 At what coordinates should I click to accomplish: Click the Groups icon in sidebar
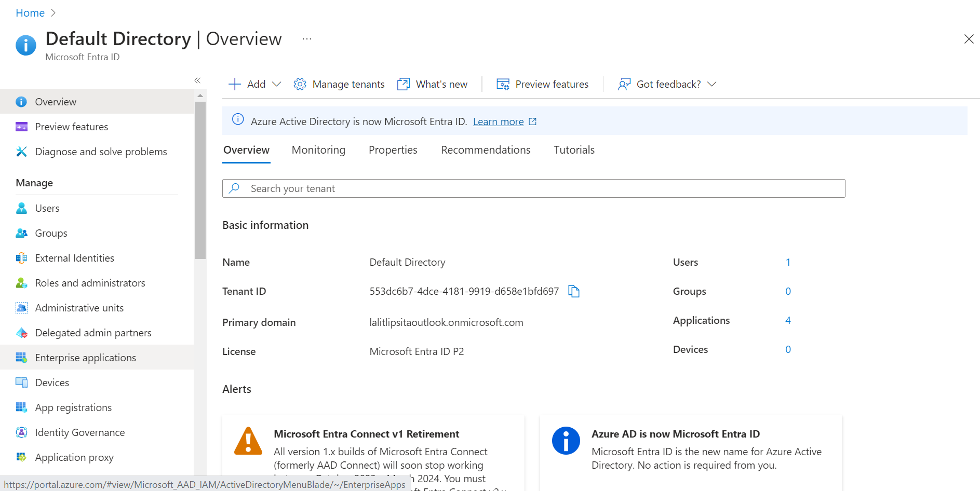click(21, 233)
